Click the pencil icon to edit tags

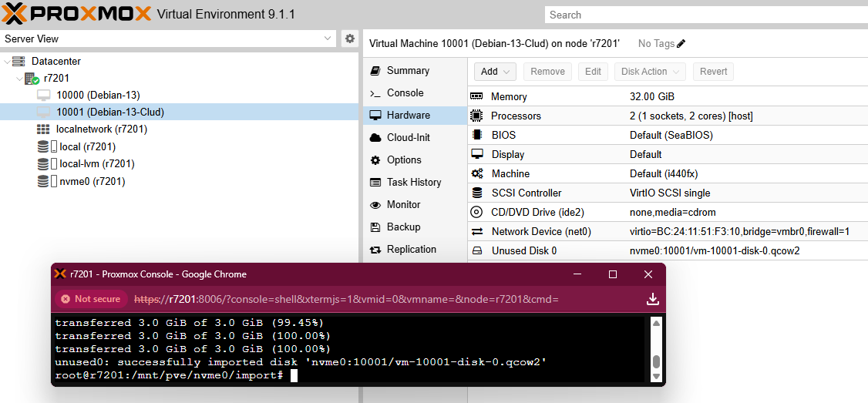click(681, 44)
